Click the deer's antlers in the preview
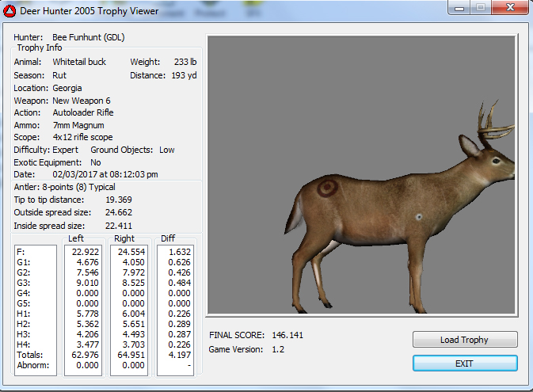533x392 pixels. point(493,124)
